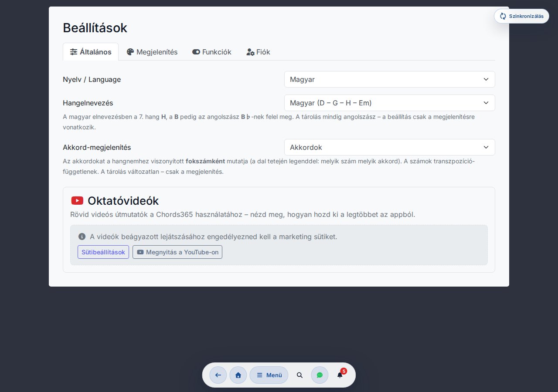Click the Hangelnevezés label
Screen dimensions: 558x392
click(88, 103)
